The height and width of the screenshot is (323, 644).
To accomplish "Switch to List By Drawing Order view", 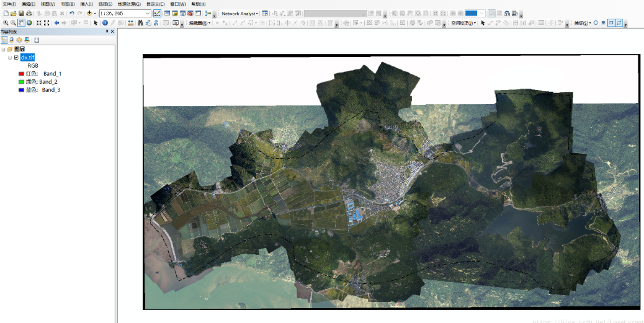I will pyautogui.click(x=4, y=40).
